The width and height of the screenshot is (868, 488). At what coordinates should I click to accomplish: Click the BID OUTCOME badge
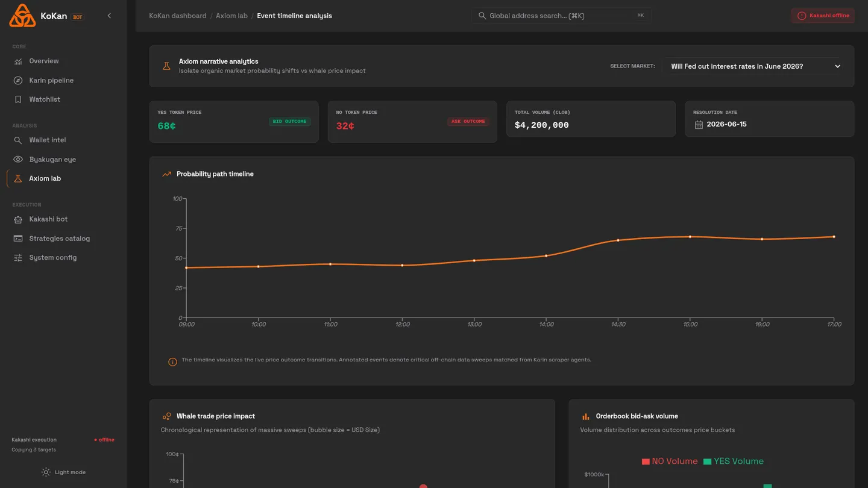[x=289, y=122]
